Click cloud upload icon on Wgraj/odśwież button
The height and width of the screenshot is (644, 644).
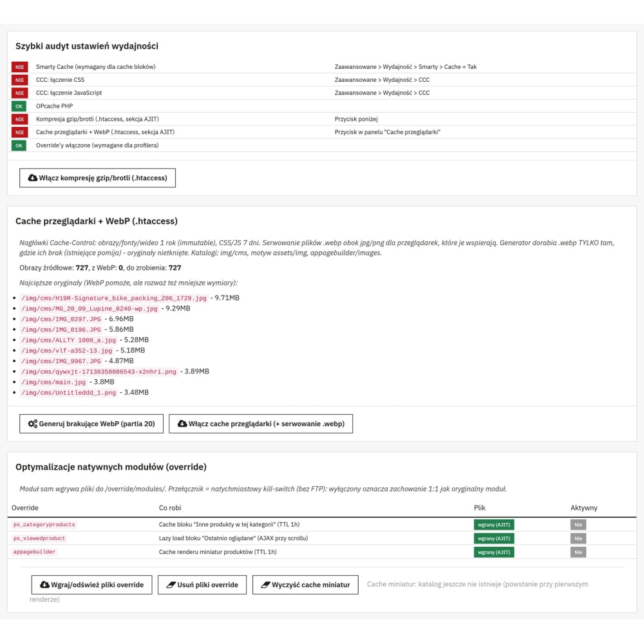coord(44,585)
